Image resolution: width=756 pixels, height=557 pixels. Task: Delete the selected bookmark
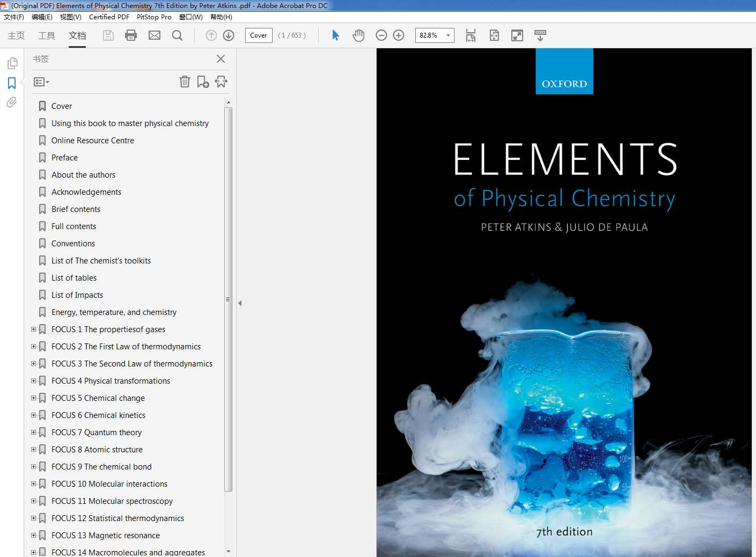click(185, 82)
